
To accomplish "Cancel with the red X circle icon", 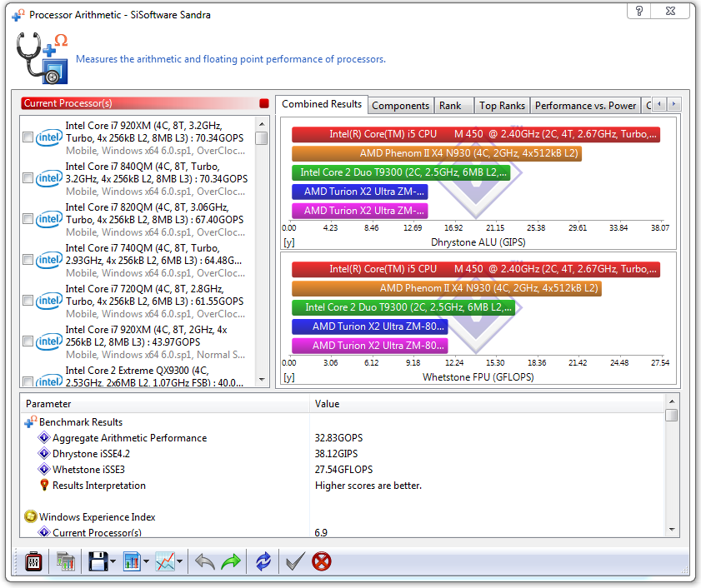I will pos(322,561).
